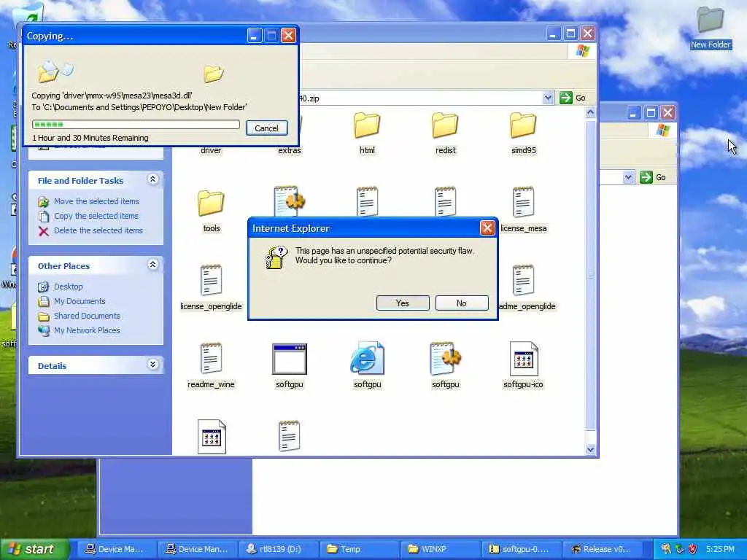
Task: Click the red X Delete icon in tasks
Action: [x=43, y=231]
